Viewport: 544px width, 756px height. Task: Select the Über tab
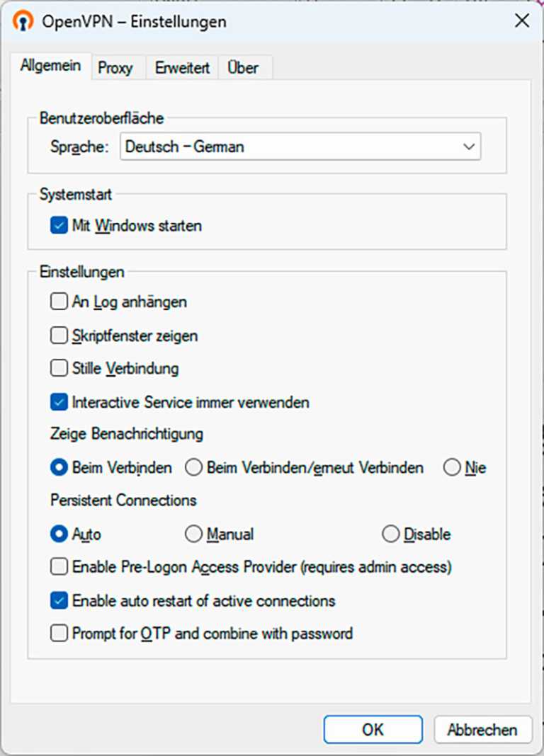[244, 68]
